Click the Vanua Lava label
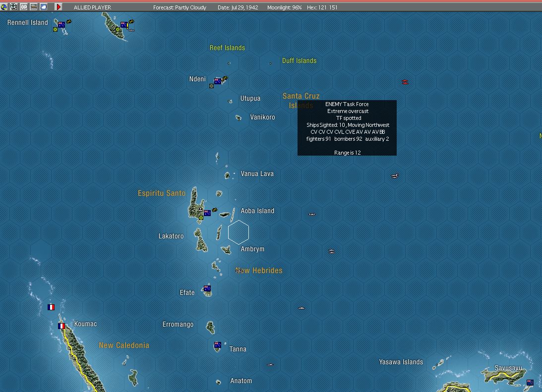This screenshot has height=392, width=542. pyautogui.click(x=257, y=173)
